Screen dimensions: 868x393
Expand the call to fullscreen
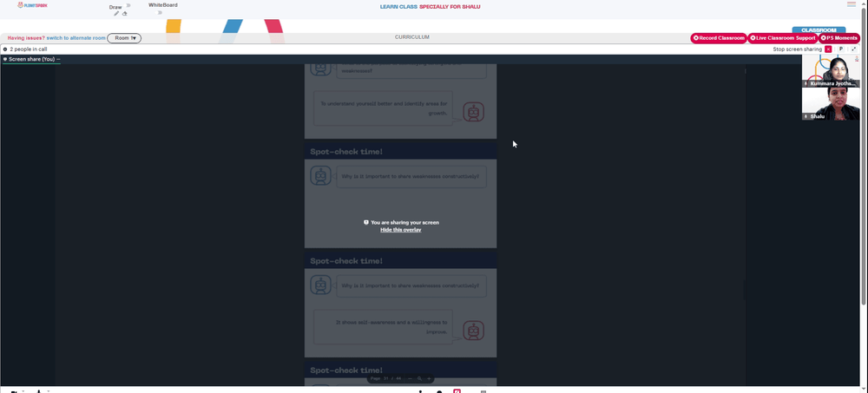tap(853, 49)
